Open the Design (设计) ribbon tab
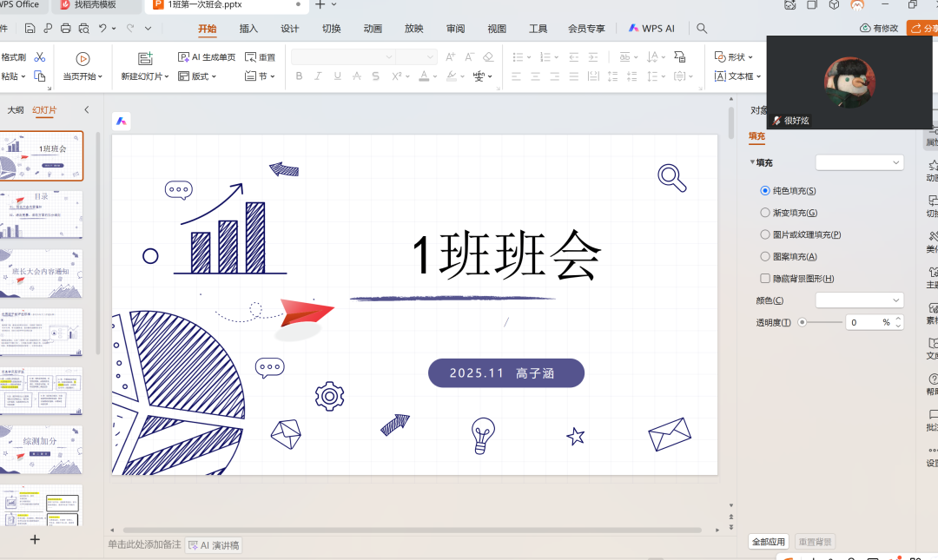The height and width of the screenshot is (560, 938). 290,29
